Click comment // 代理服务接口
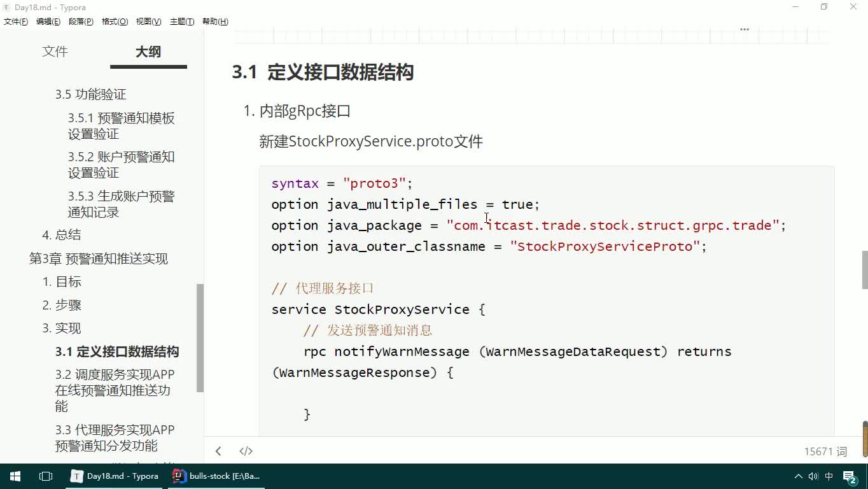868x489 pixels. click(x=323, y=288)
